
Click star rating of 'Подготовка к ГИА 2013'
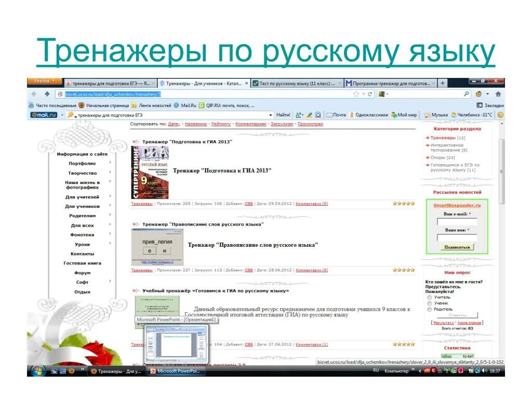pos(404,204)
